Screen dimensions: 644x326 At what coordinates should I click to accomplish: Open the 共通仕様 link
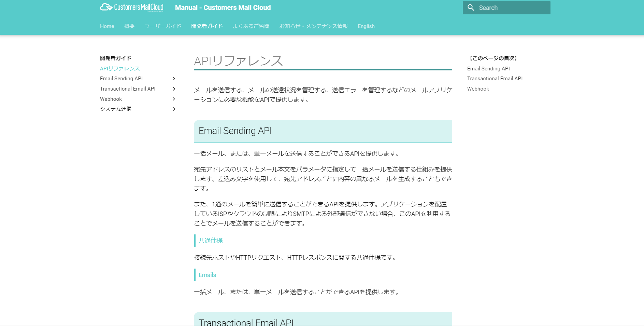pyautogui.click(x=211, y=241)
